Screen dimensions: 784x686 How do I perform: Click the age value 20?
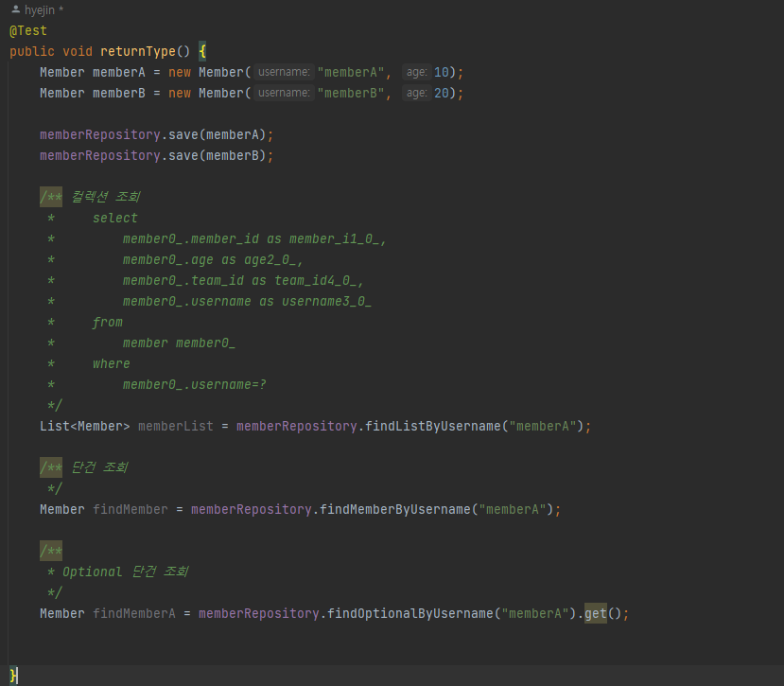(441, 94)
